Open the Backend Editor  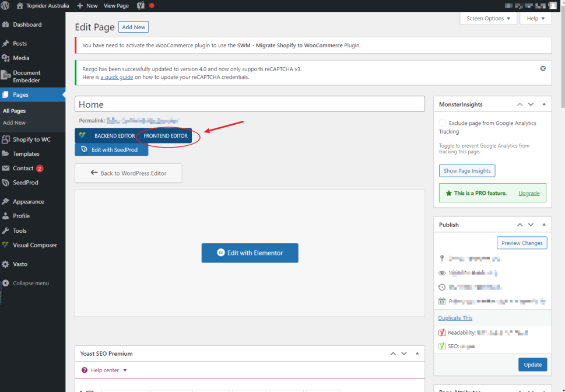pos(115,136)
